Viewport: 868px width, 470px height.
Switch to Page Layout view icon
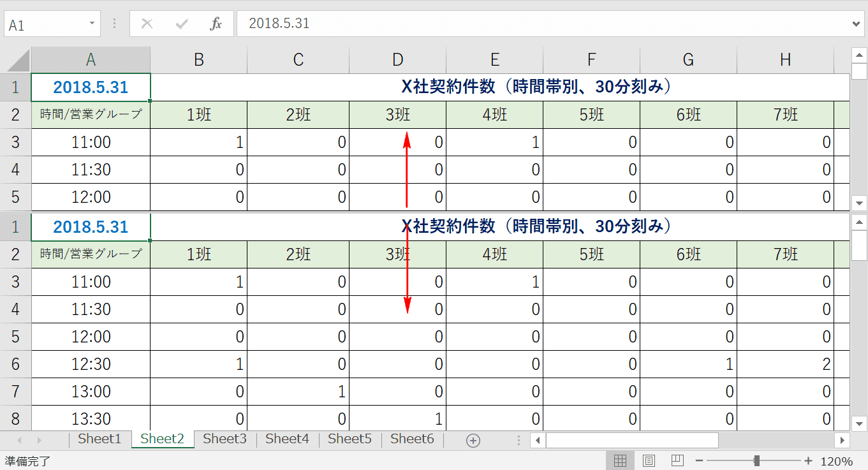click(649, 461)
